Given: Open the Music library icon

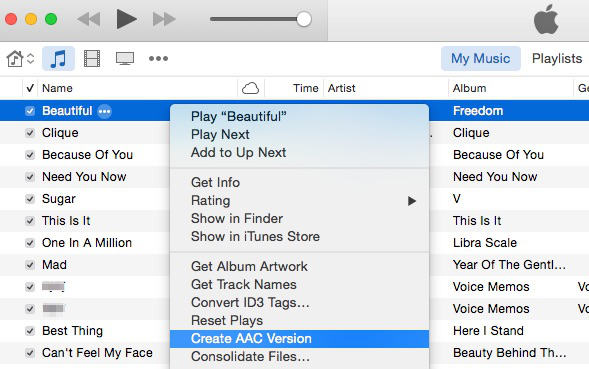Looking at the screenshot, I should point(58,59).
